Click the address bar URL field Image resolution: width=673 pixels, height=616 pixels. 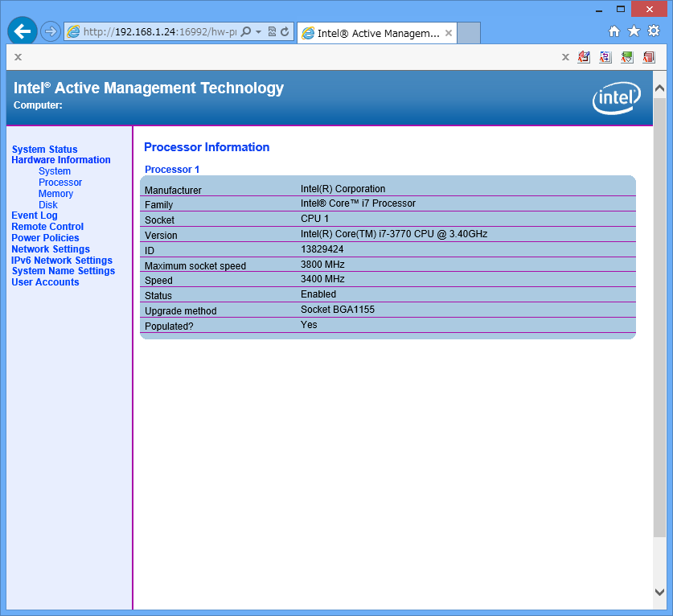pos(159,32)
